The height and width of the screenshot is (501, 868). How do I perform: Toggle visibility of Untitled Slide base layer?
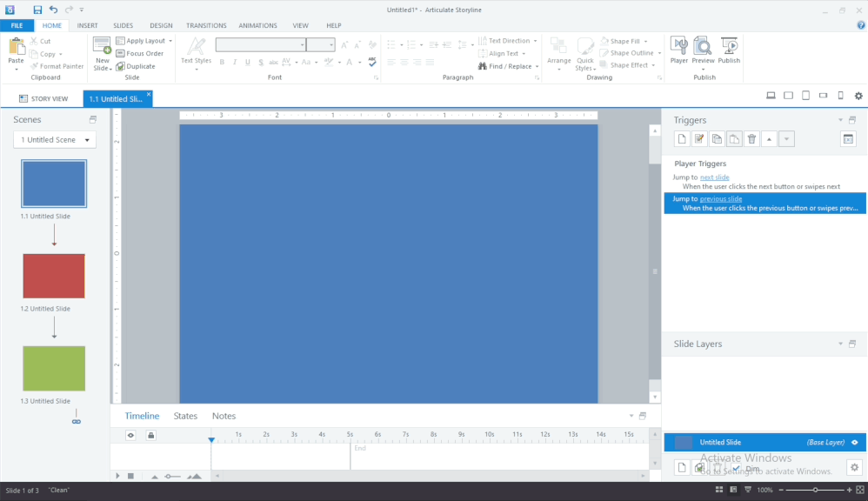(x=854, y=443)
